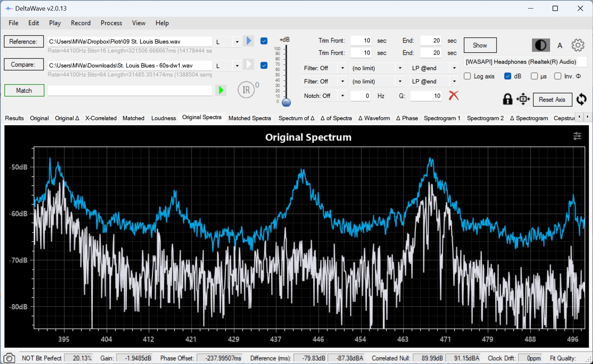Viewport: 593px width, 364px height.
Task: Click the refresh rotate arrows icon
Action: click(x=581, y=99)
